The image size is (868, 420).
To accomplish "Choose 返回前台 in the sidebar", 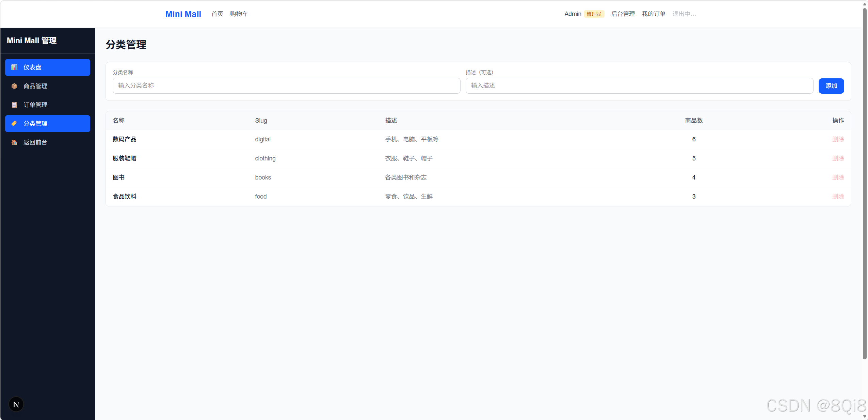I will 48,142.
